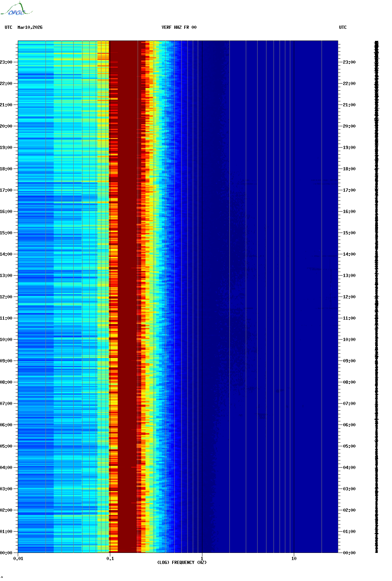Click the 'VERF HHZ FR 00' station title

[179, 27]
